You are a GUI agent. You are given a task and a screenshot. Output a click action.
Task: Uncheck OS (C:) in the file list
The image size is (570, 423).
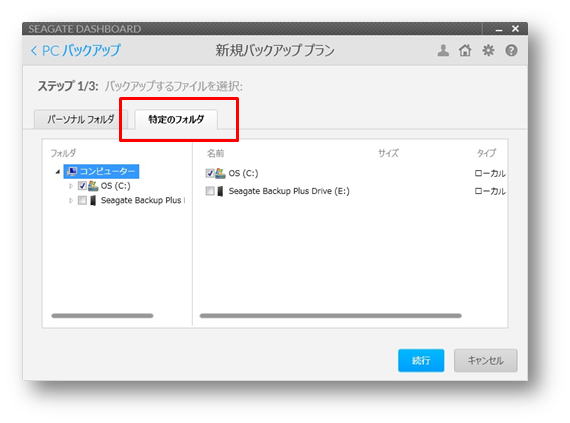pyautogui.click(x=210, y=173)
